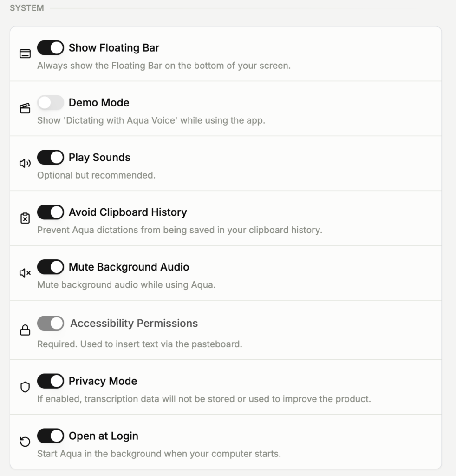
Task: Disable the Privacy Mode switch
Action: click(51, 381)
